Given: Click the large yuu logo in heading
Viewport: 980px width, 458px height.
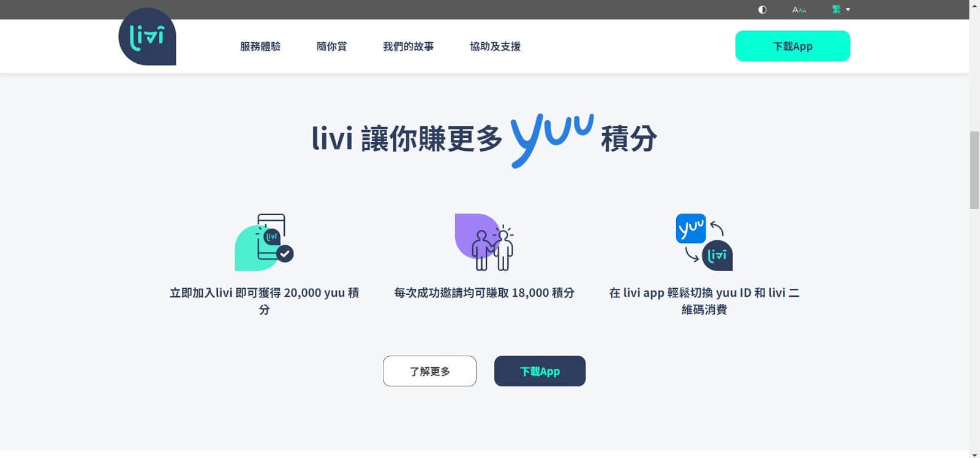Looking at the screenshot, I should [552, 140].
